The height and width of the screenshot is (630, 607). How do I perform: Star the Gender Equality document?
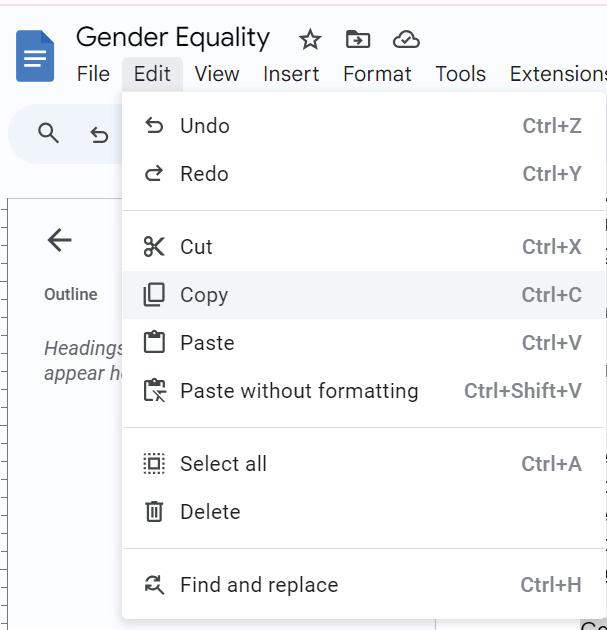click(310, 40)
